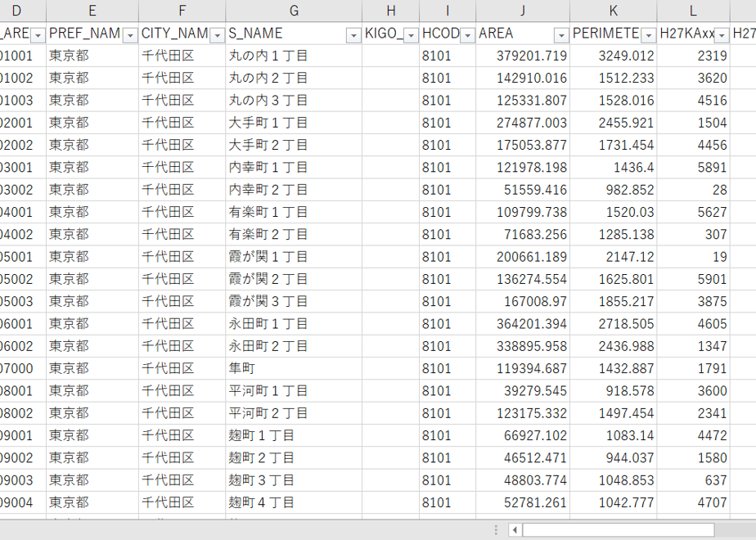The image size is (756, 540).
Task: Select cell 隼町
Action: point(294,368)
